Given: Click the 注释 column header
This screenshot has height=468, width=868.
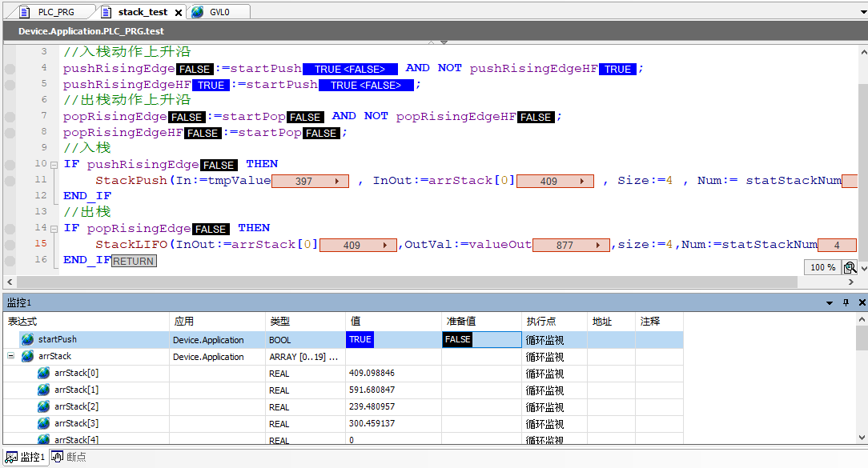Looking at the screenshot, I should click(659, 322).
